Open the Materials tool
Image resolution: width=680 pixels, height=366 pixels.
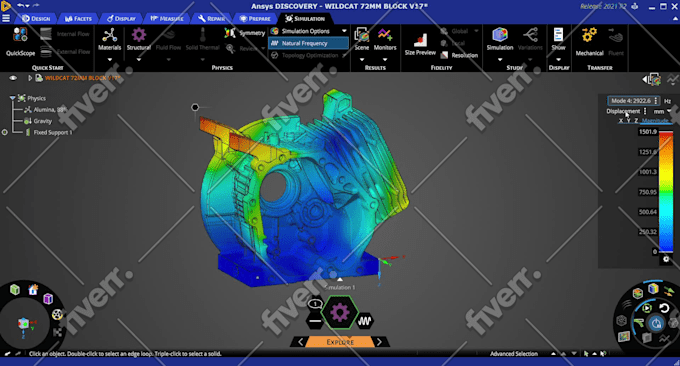pos(109,39)
